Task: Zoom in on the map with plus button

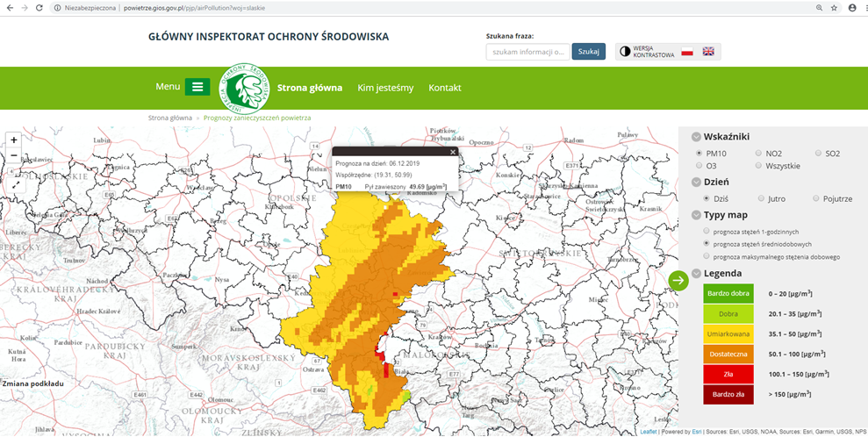Action: (14, 140)
